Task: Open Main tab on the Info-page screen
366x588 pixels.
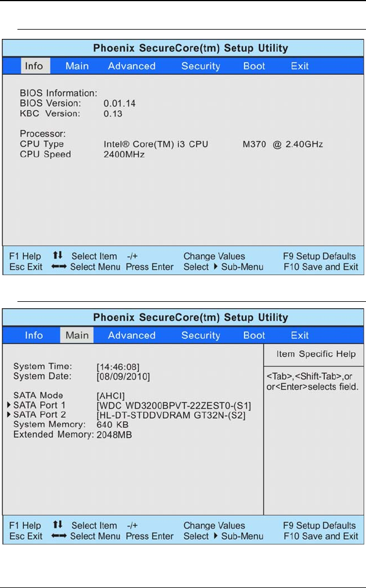Action: 77,66
